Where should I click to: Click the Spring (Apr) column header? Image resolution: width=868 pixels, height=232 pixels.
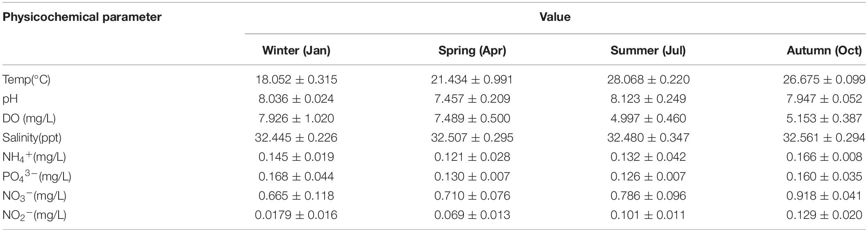(x=472, y=50)
